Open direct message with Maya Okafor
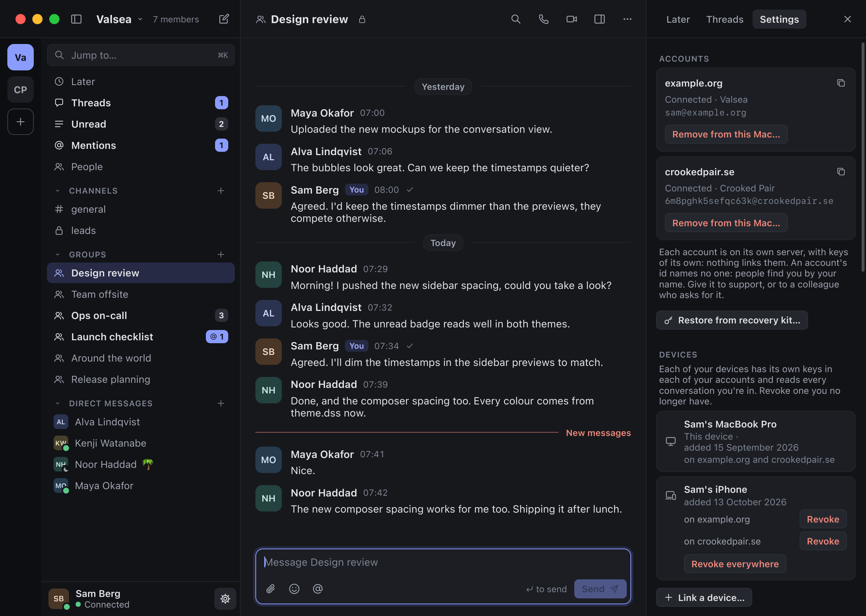This screenshot has width=866, height=616. point(141,485)
